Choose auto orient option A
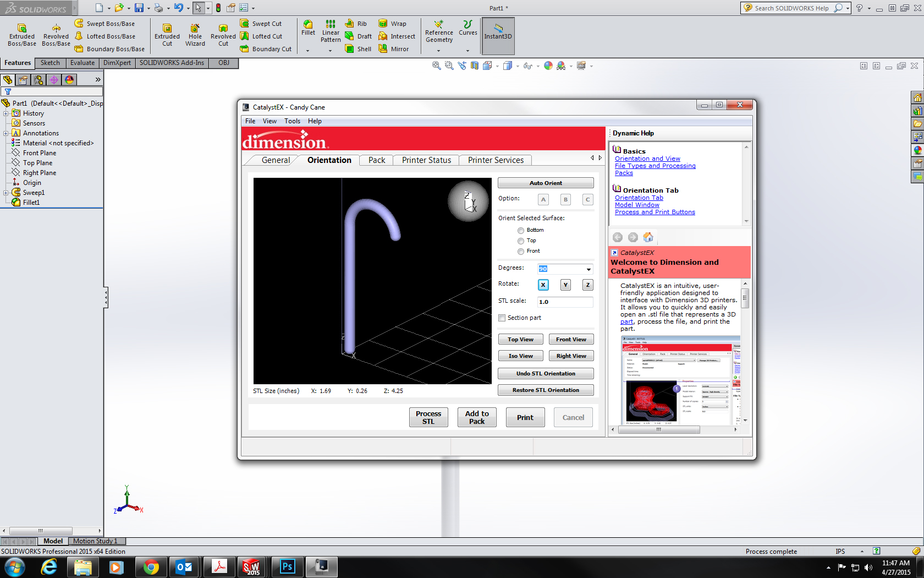Screen dimensions: 924x578 (x=543, y=199)
